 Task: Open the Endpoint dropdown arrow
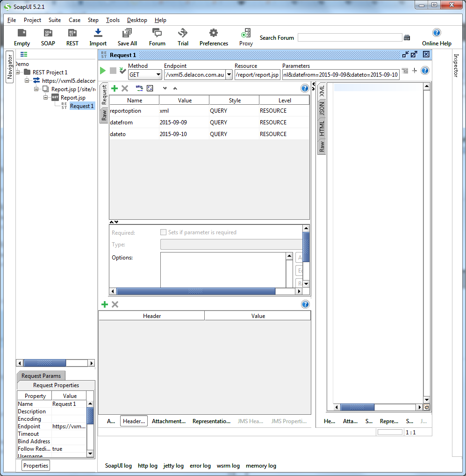pos(229,75)
